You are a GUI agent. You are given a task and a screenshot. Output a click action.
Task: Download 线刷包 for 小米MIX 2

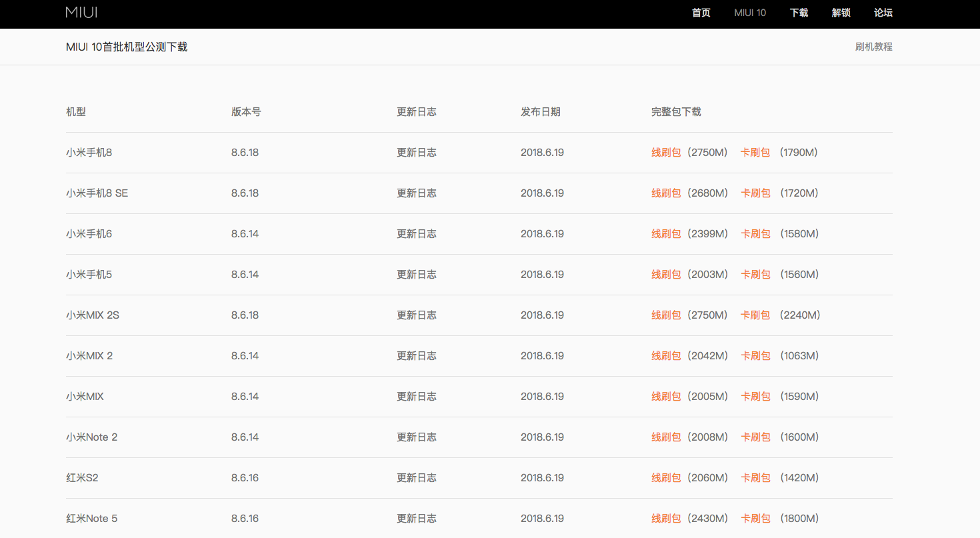coord(666,356)
